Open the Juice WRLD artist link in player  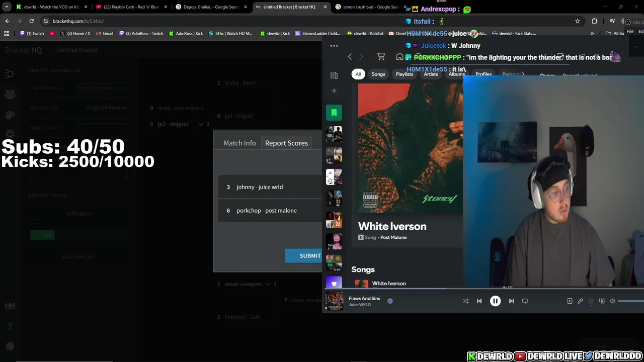point(360,305)
